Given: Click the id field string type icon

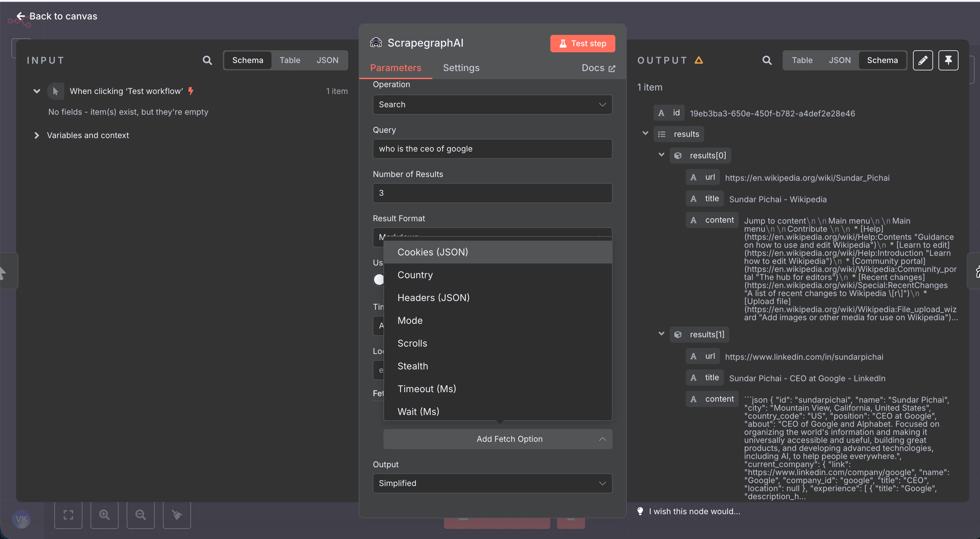Looking at the screenshot, I should pyautogui.click(x=662, y=113).
